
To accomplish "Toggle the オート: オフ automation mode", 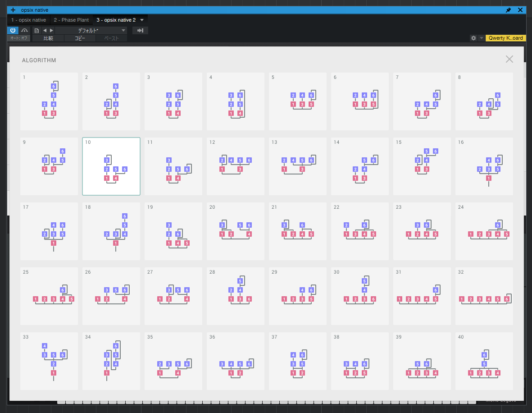I will coord(19,38).
